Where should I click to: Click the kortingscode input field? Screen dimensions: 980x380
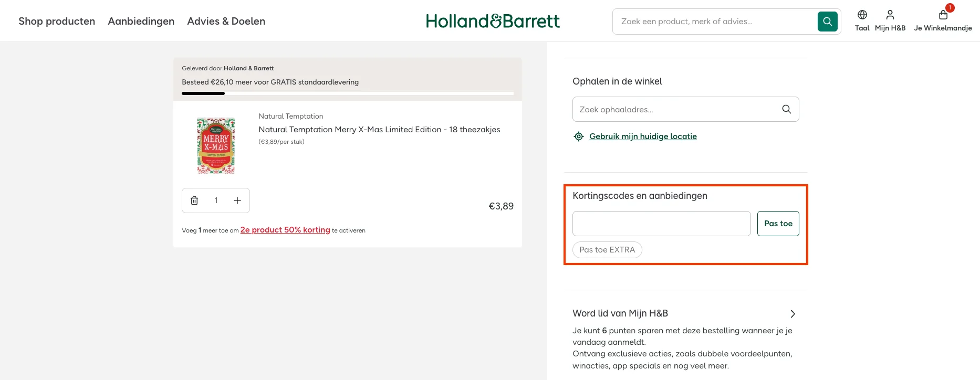(x=661, y=223)
